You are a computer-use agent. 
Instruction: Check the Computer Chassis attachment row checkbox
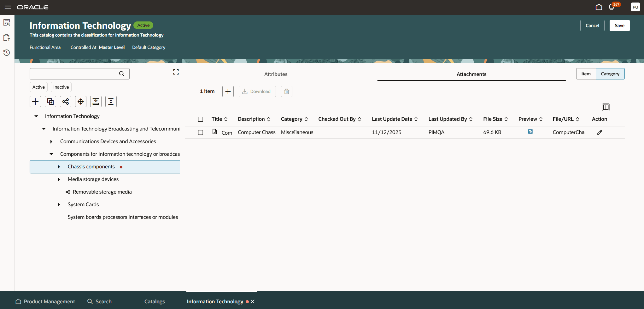tap(201, 132)
